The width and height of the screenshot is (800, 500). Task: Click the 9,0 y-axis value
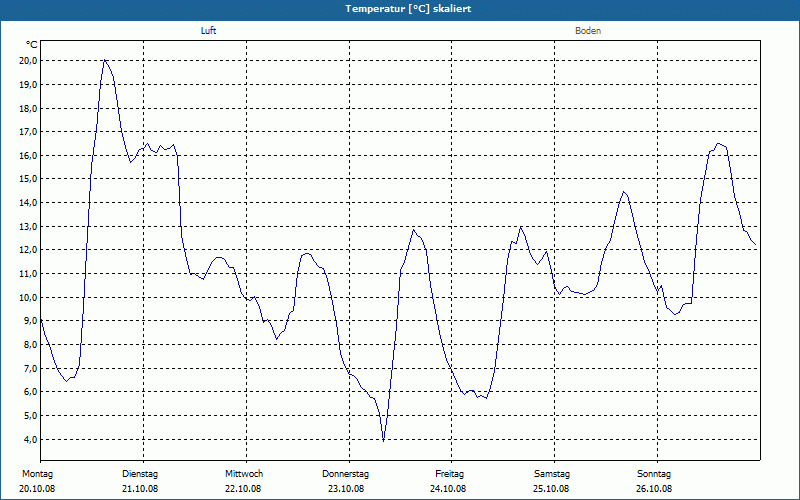[x=31, y=320]
